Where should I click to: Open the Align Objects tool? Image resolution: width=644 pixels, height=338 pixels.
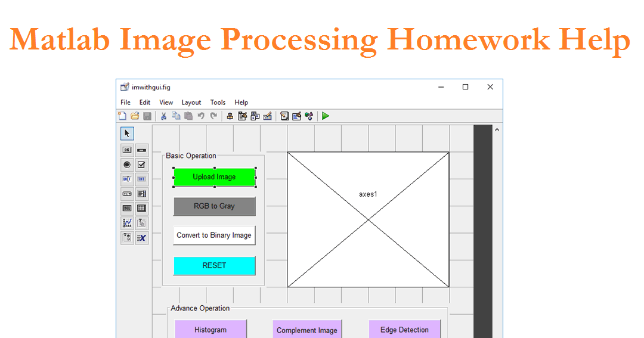[x=230, y=116]
